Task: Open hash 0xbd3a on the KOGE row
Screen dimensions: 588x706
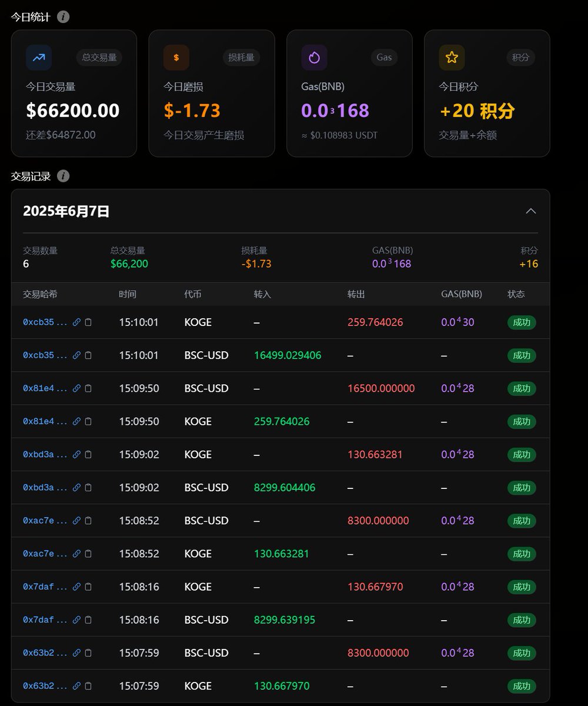Action: (x=45, y=454)
